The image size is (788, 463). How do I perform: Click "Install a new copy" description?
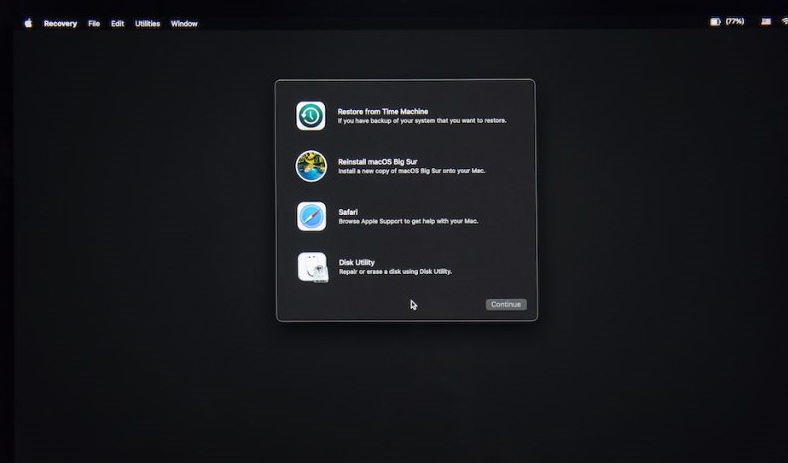412,171
